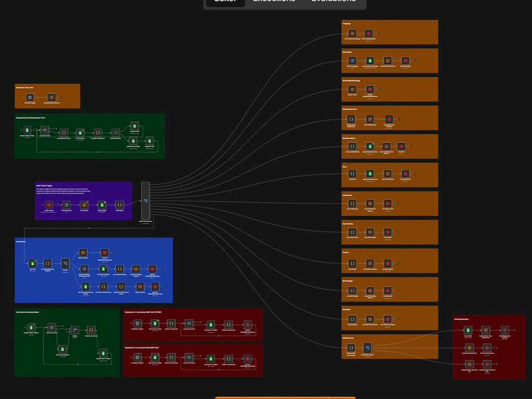
Task: Click the Gestation sticky note title
Action: 346,310
